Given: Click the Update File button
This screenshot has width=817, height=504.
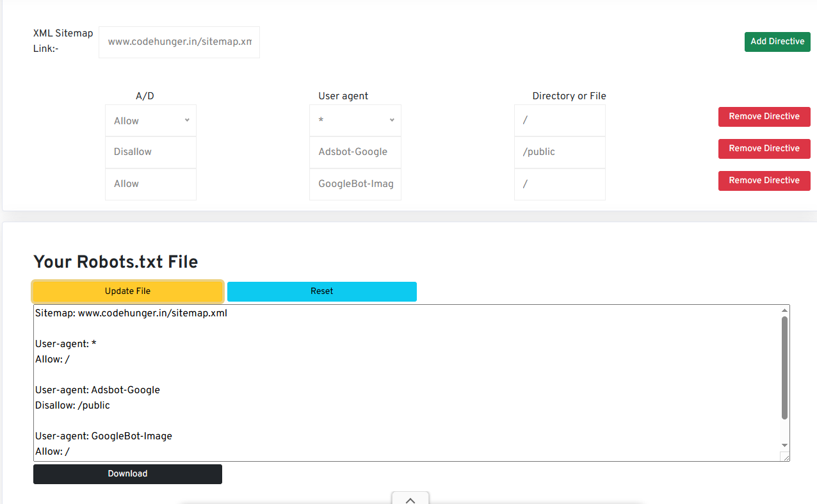Looking at the screenshot, I should (127, 291).
